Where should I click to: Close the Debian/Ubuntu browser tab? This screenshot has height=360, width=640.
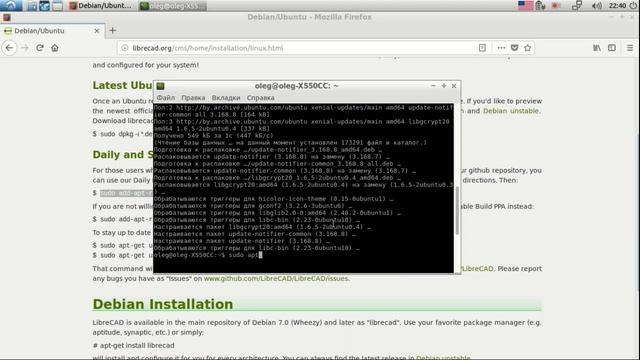(x=97, y=31)
